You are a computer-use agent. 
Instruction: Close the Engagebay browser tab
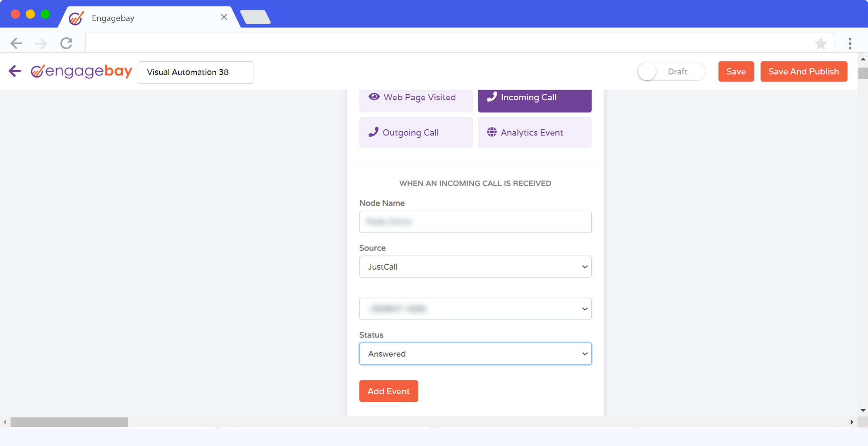pyautogui.click(x=224, y=17)
